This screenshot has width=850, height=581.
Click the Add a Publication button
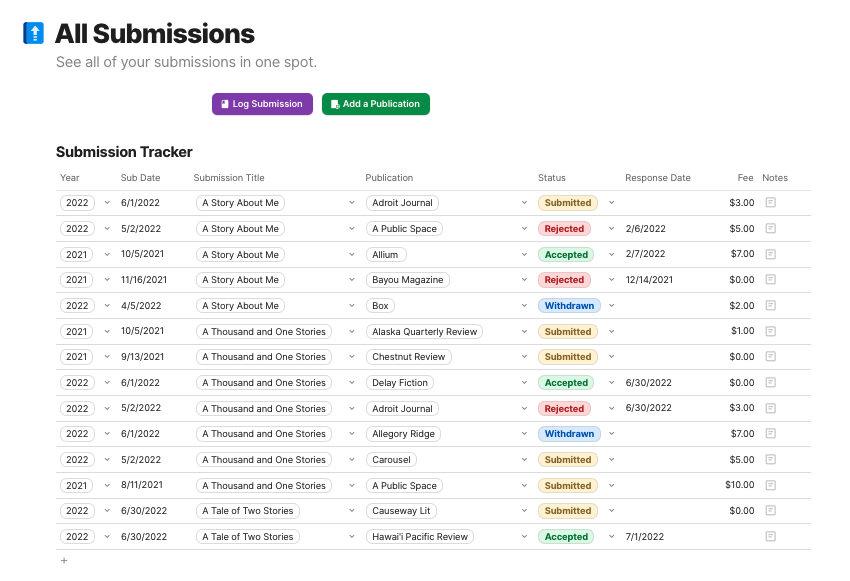tap(375, 104)
